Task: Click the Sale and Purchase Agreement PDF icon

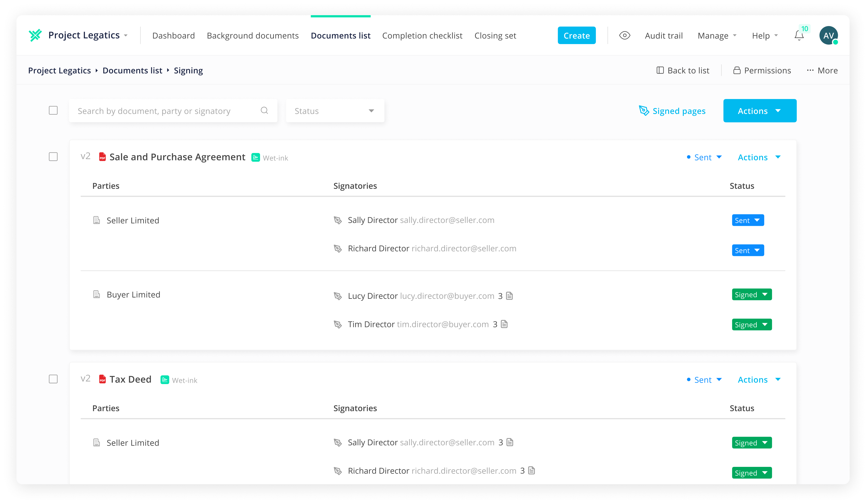Action: click(102, 157)
